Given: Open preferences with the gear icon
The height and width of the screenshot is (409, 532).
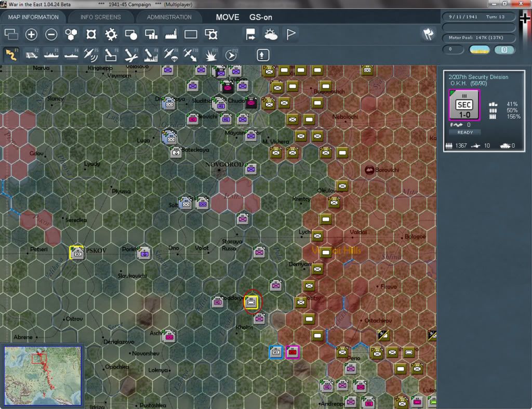Looking at the screenshot, I should coord(111,34).
